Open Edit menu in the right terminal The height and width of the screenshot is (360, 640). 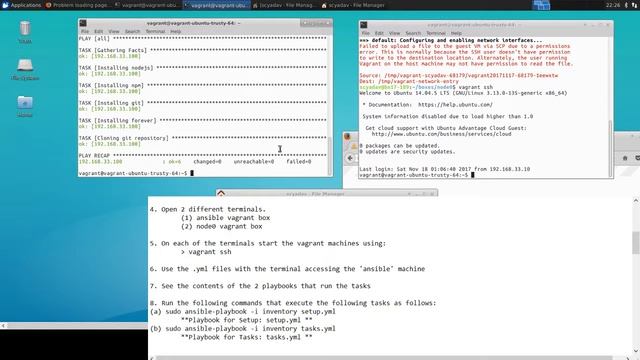click(x=379, y=33)
